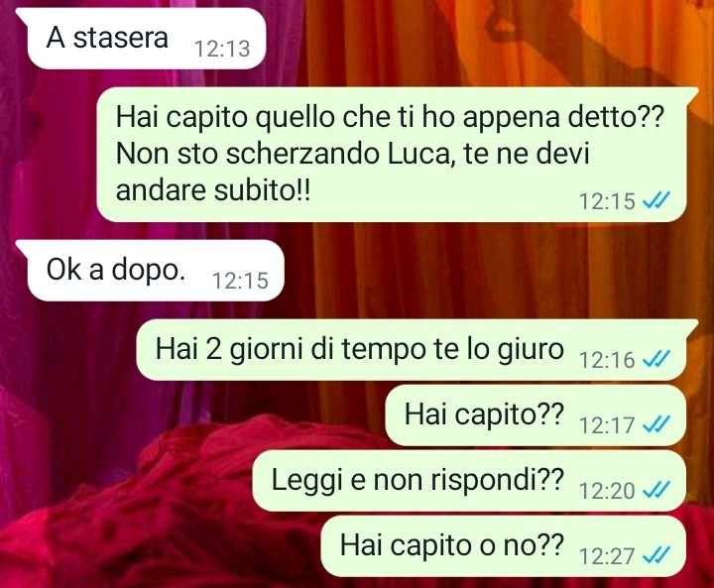
Task: Tap the blue double-check next to 12:16
Action: 656,359
